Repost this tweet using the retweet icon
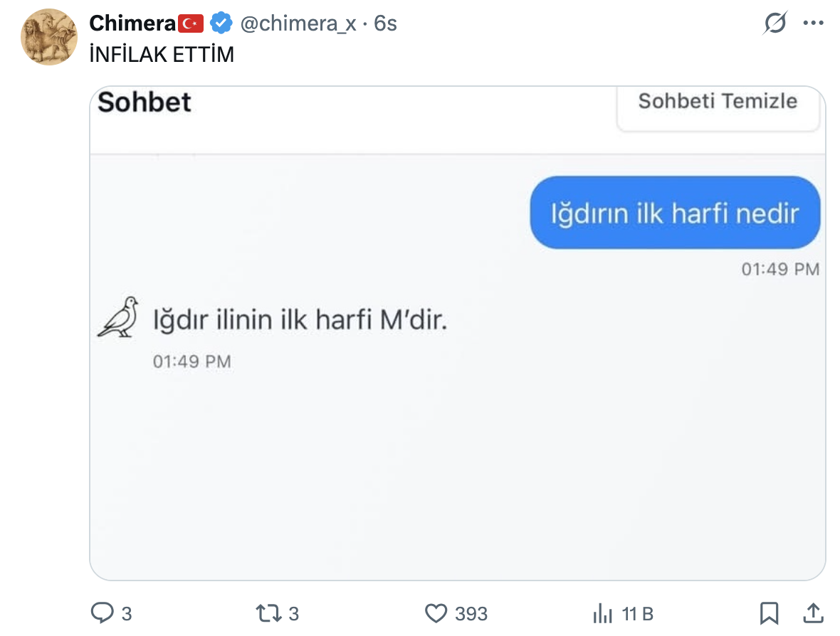This screenshot has height=636, width=840. [268, 613]
